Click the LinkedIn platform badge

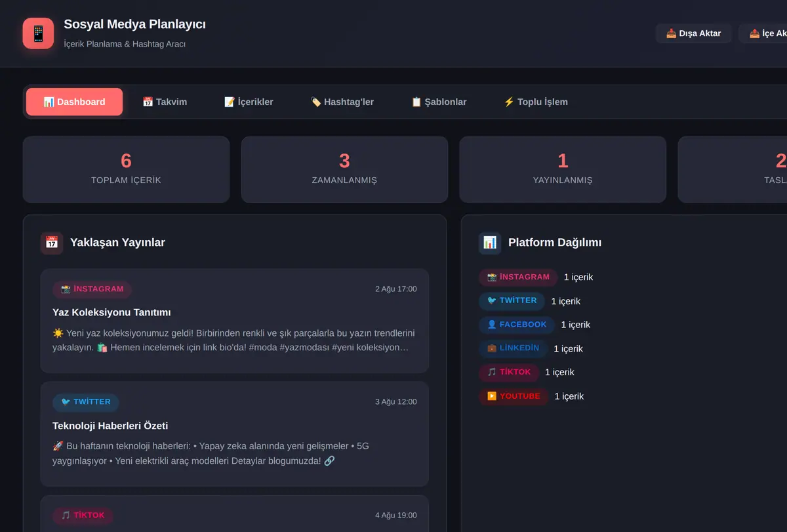(x=513, y=348)
